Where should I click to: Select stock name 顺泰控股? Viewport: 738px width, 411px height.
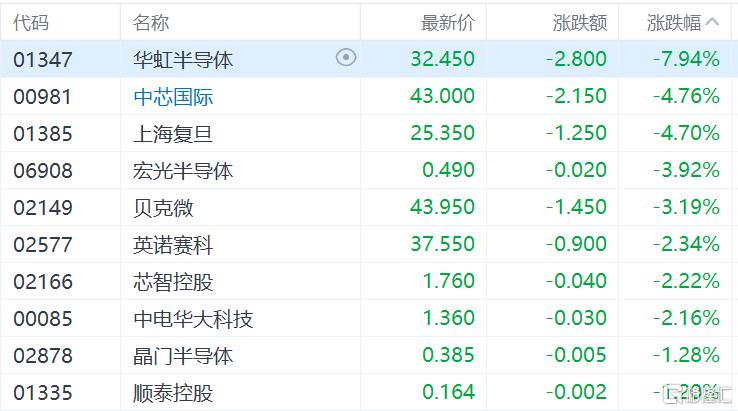point(173,393)
